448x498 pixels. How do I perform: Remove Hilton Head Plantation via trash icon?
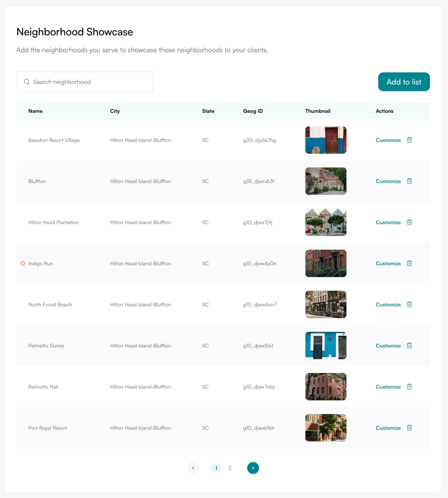[x=409, y=222]
